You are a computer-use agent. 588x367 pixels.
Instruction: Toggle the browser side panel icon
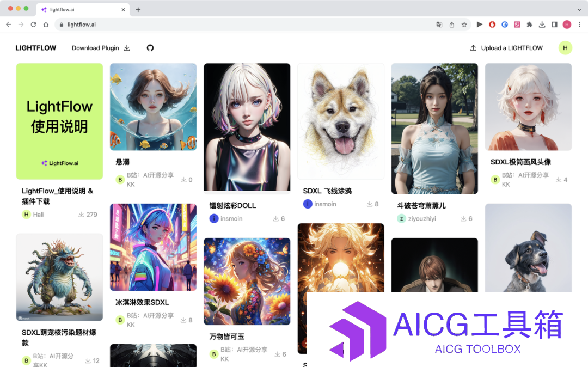pos(554,25)
